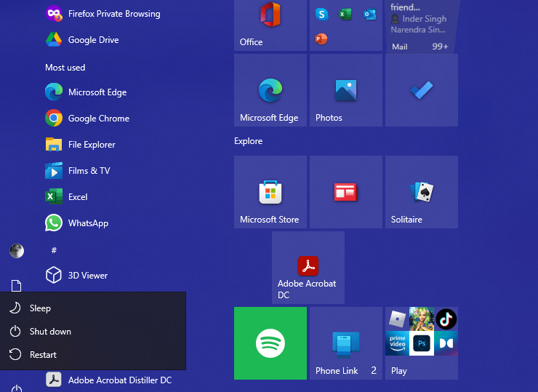The height and width of the screenshot is (392, 538).
Task: Select Sleep from the power menu
Action: point(93,308)
